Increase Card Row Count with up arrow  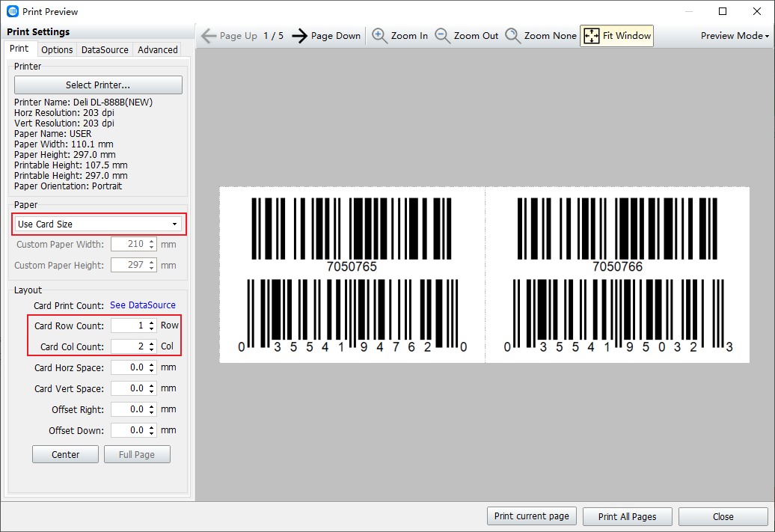pos(152,322)
